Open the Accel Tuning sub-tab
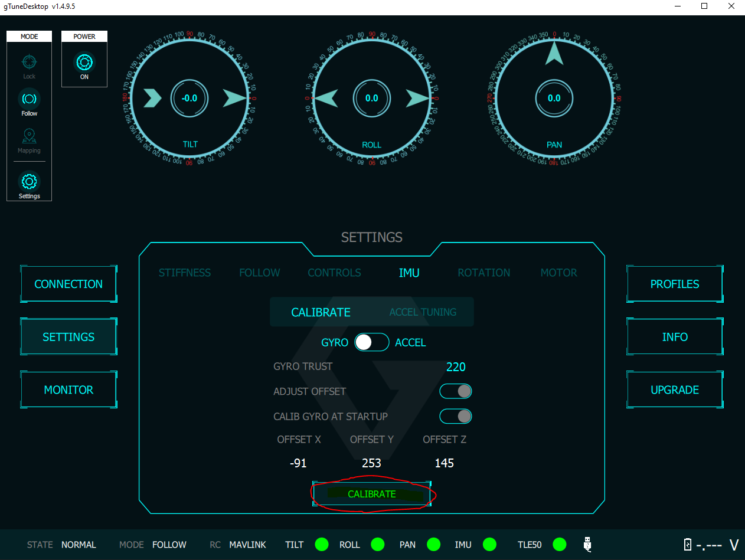This screenshot has height=560, width=745. tap(423, 312)
